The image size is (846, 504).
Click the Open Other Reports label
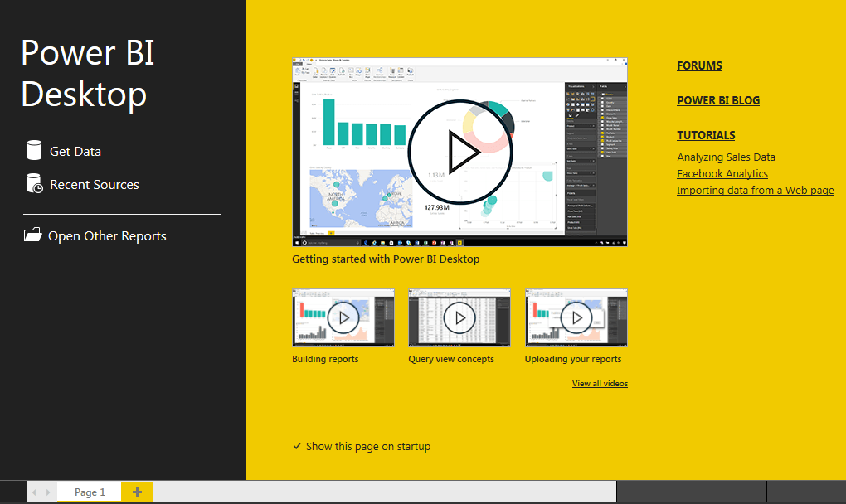107,235
